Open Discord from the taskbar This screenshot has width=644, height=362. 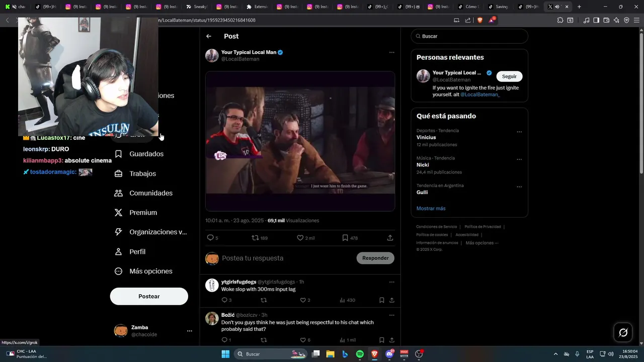click(x=389, y=354)
